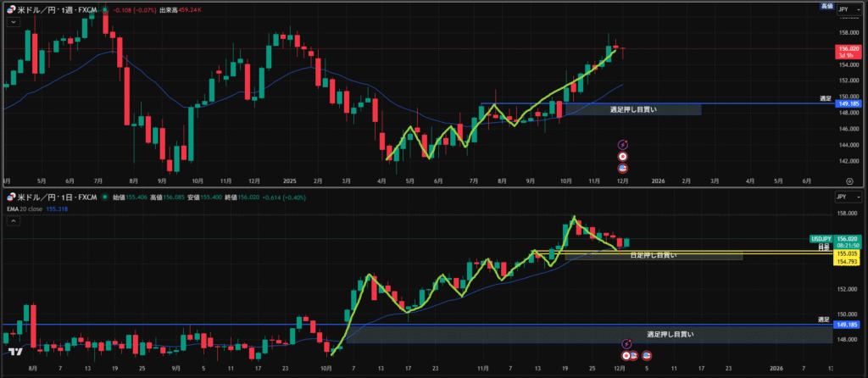This screenshot has height=378, width=868.
Task: Open the JPY currency dropdown on daily chart
Action: pos(848,197)
